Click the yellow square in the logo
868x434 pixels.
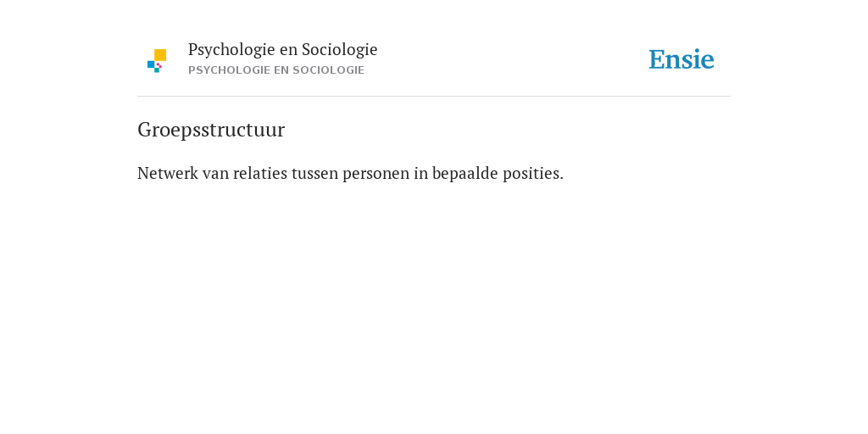160,55
